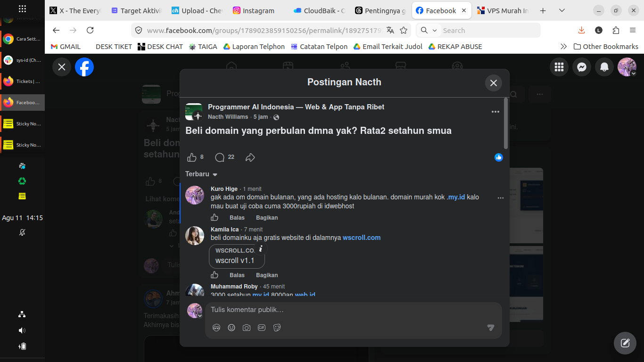The width and height of the screenshot is (644, 362).
Task: Switch commenting identity dropdown near avatar
Action: (200, 316)
